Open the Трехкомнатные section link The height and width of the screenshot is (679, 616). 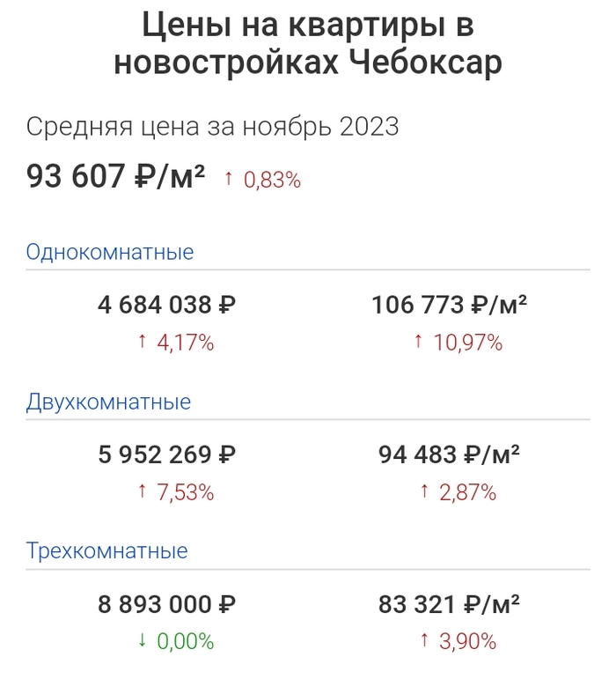coord(106,552)
